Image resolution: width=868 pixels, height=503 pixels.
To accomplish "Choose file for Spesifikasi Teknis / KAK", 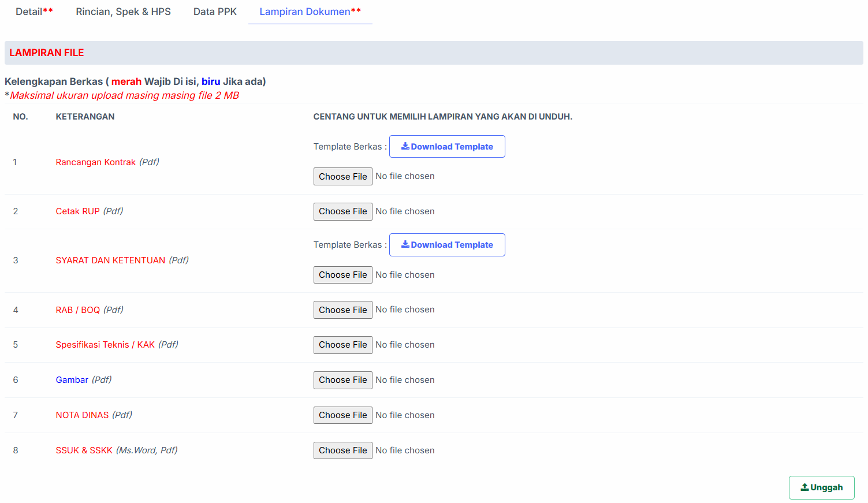I will coord(342,345).
